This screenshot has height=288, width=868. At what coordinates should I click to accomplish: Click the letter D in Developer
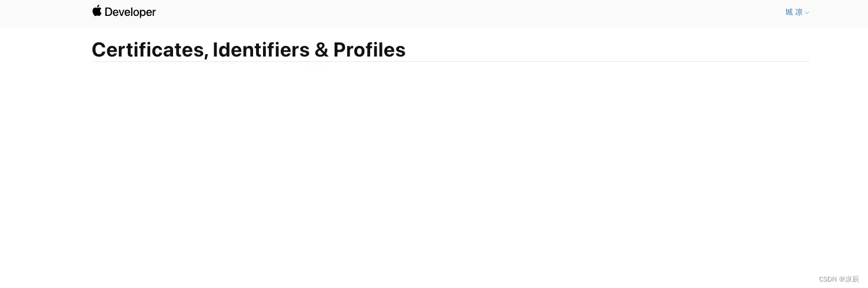click(x=109, y=12)
